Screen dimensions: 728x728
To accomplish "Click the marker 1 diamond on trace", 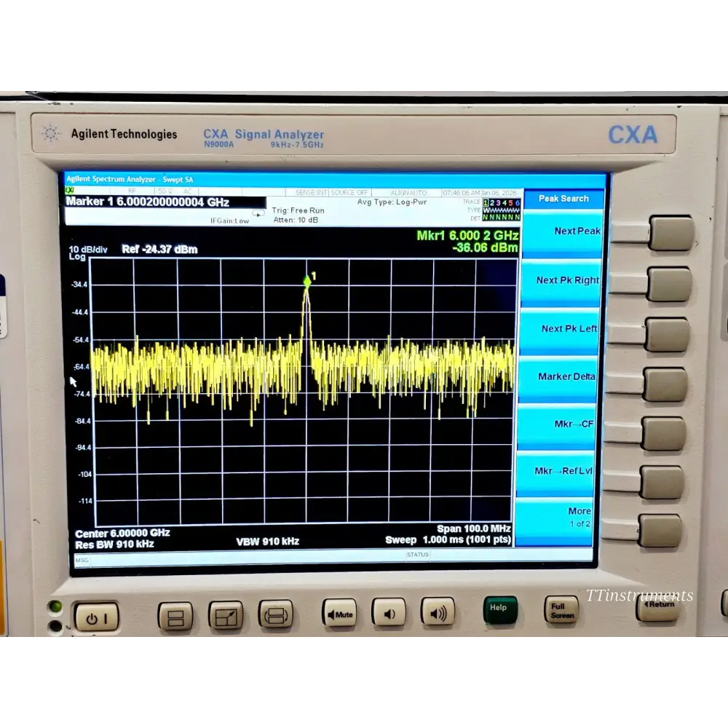I will 307,281.
